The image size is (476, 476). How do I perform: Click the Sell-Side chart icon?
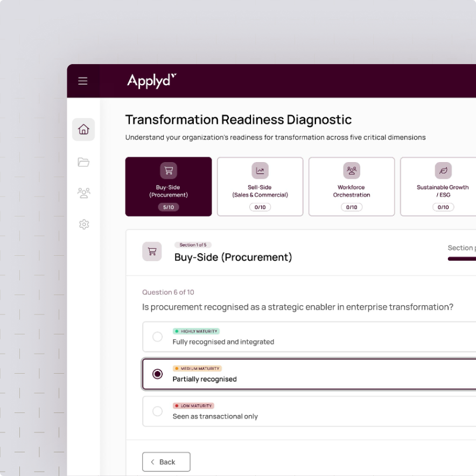click(260, 169)
